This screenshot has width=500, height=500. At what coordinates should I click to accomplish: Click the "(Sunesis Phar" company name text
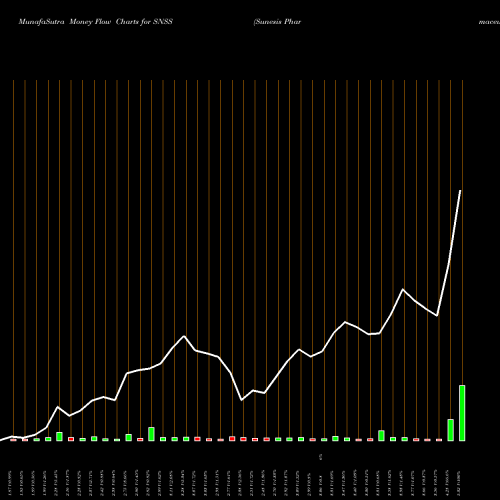[x=277, y=22]
